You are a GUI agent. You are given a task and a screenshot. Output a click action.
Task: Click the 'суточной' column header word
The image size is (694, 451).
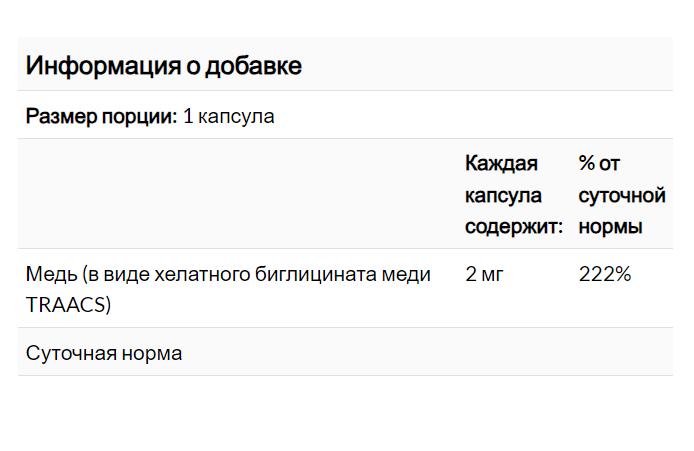pyautogui.click(x=622, y=196)
